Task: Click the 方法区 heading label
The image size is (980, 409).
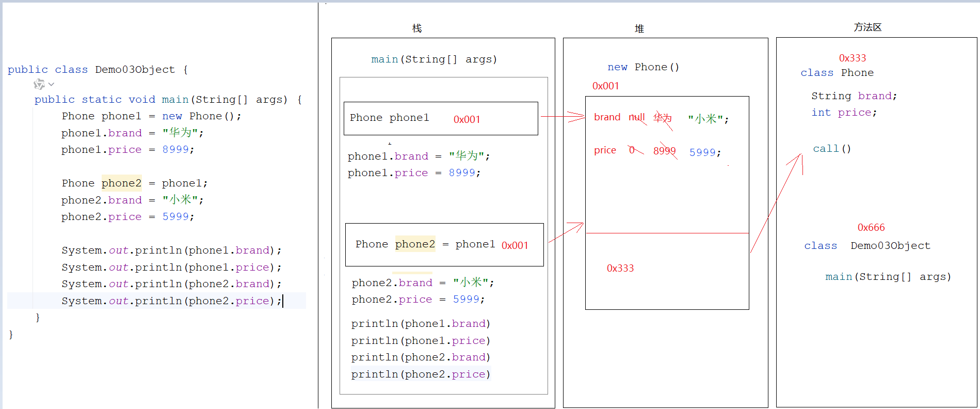Action: pos(867,27)
